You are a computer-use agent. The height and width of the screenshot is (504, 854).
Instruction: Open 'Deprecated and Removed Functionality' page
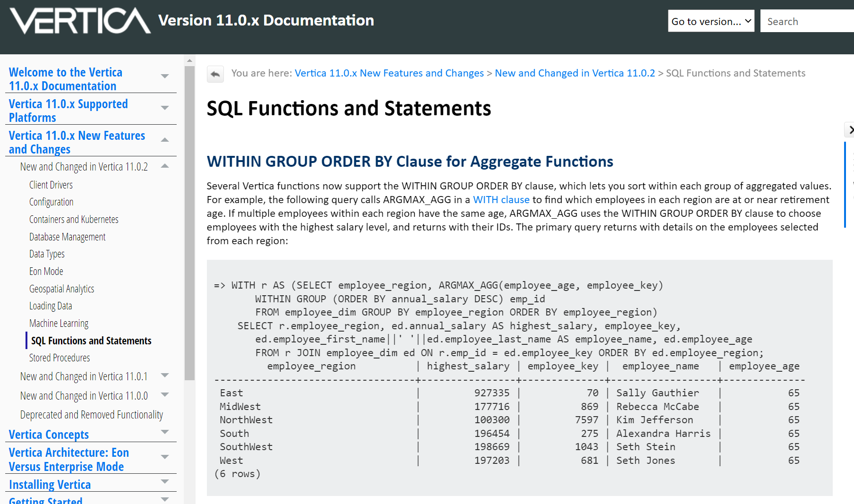click(91, 414)
